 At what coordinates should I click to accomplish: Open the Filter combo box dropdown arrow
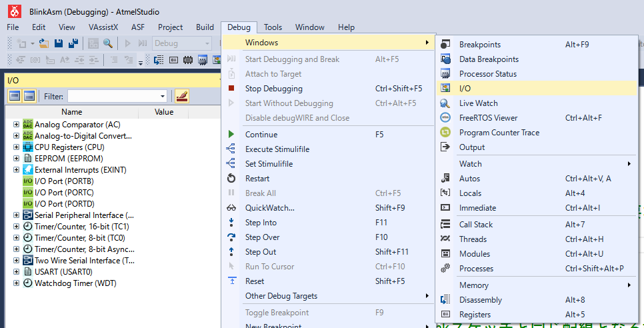[162, 97]
